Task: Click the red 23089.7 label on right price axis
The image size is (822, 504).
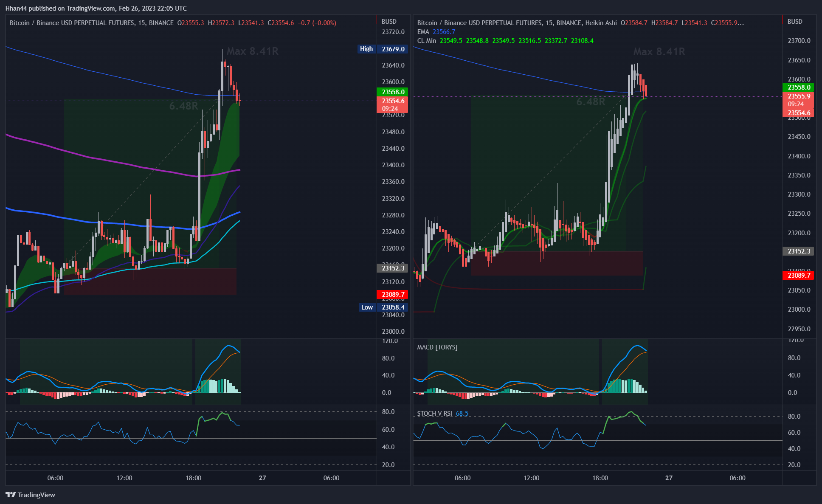Action: [799, 275]
